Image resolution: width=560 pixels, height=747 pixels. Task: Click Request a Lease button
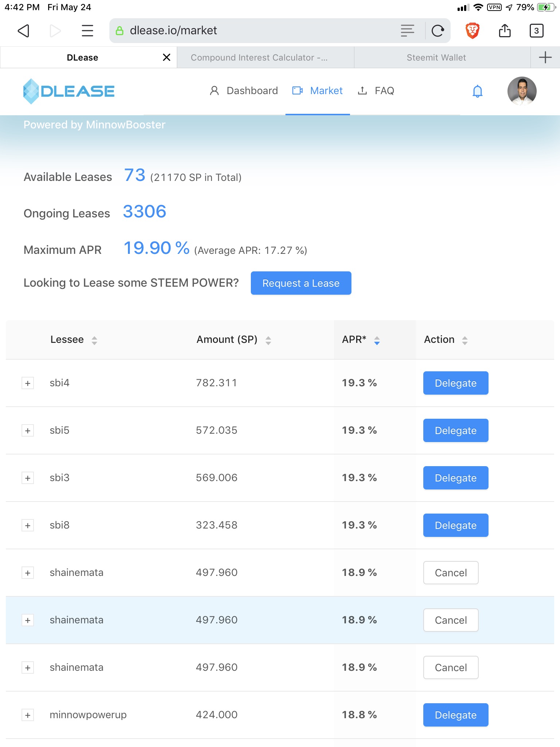[x=301, y=283]
